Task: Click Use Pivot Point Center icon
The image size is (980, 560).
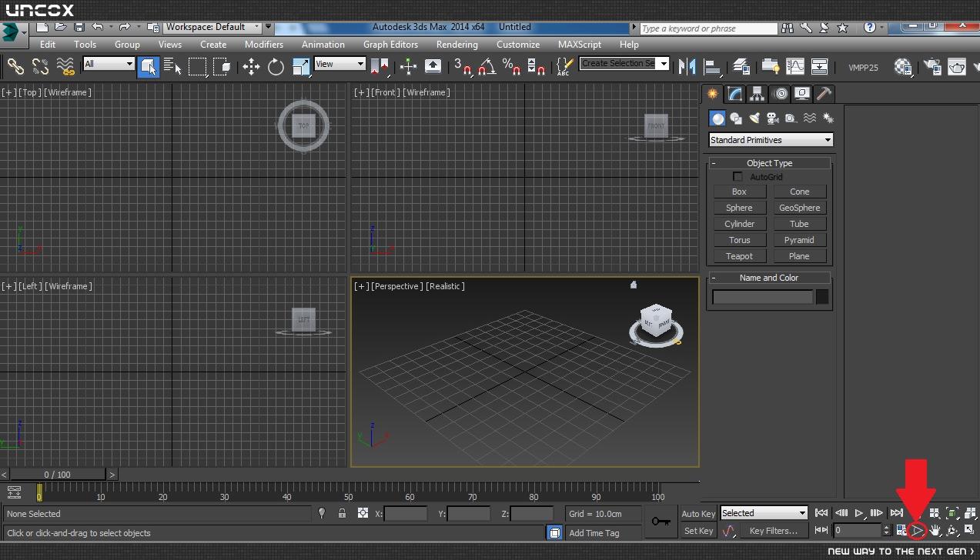Action: coord(380,67)
